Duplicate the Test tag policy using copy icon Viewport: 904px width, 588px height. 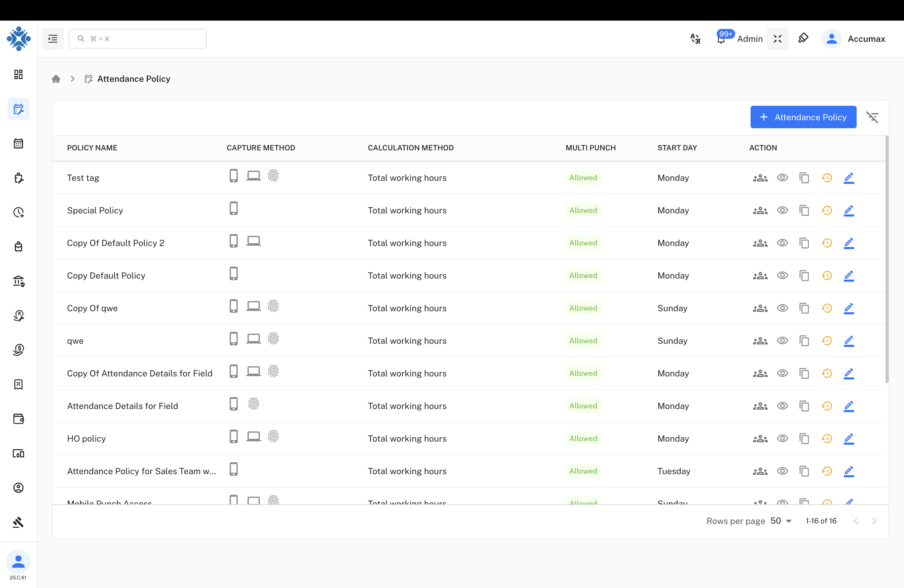[804, 177]
